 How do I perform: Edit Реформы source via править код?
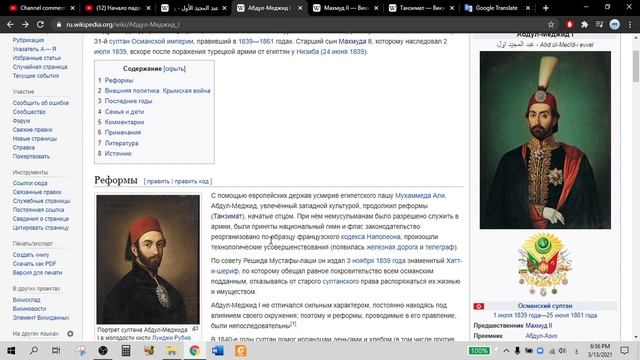tap(191, 181)
